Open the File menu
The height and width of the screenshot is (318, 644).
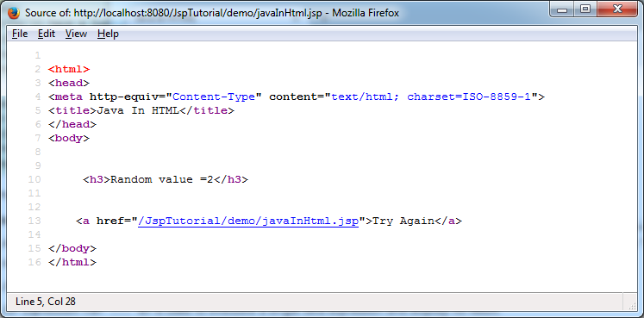click(20, 34)
